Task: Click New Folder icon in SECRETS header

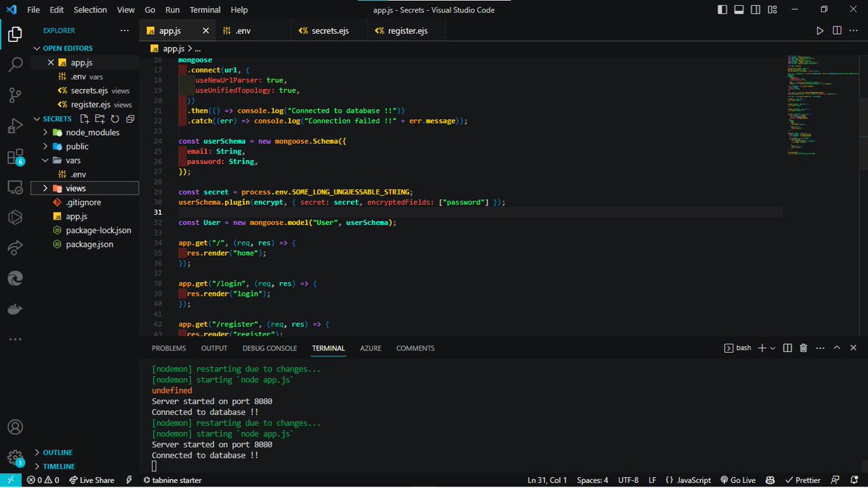Action: point(100,119)
